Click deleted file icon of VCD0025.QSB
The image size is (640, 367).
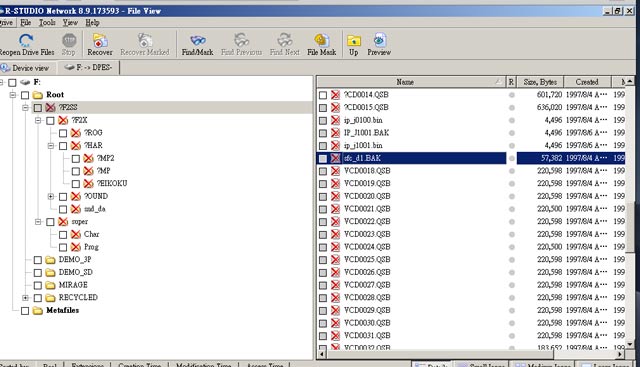336,260
